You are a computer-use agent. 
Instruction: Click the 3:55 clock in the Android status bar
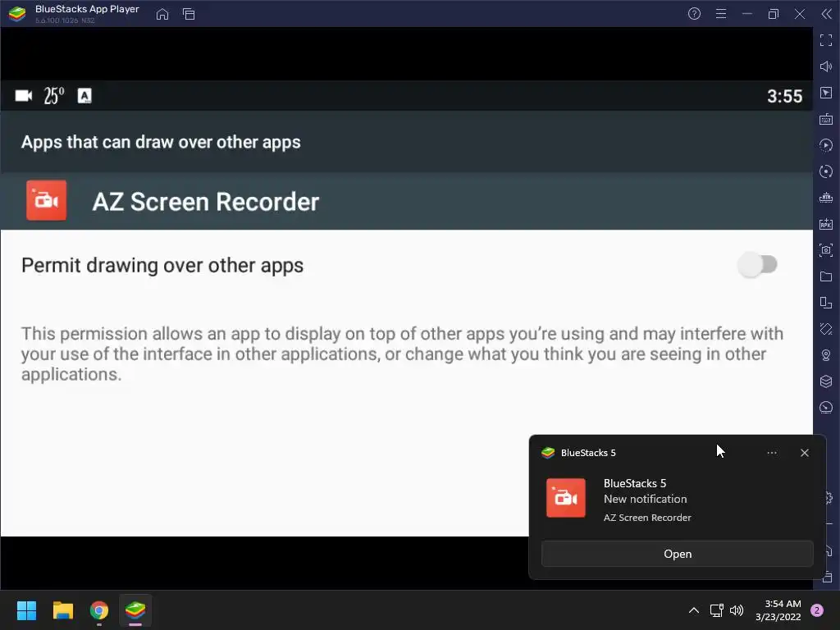point(785,97)
